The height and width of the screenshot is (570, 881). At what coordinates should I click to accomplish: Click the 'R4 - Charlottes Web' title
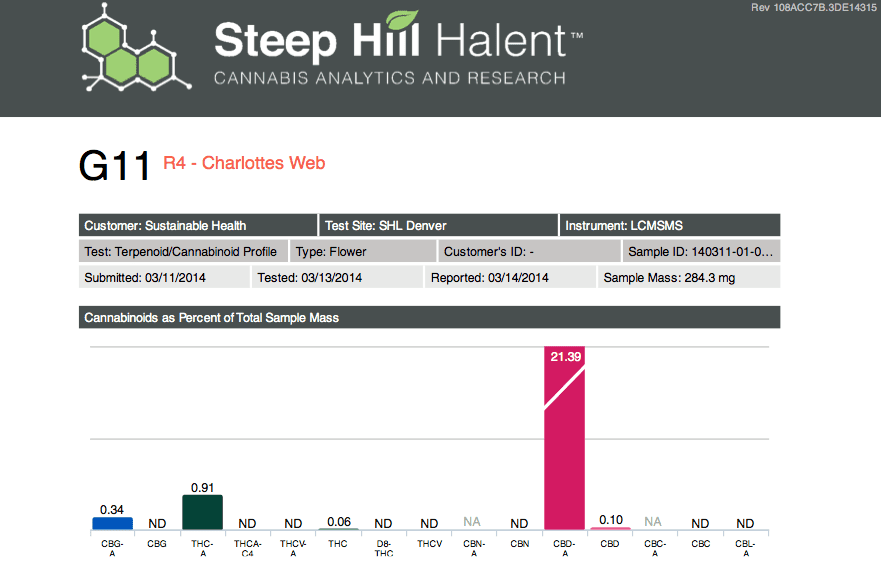pyautogui.click(x=244, y=163)
